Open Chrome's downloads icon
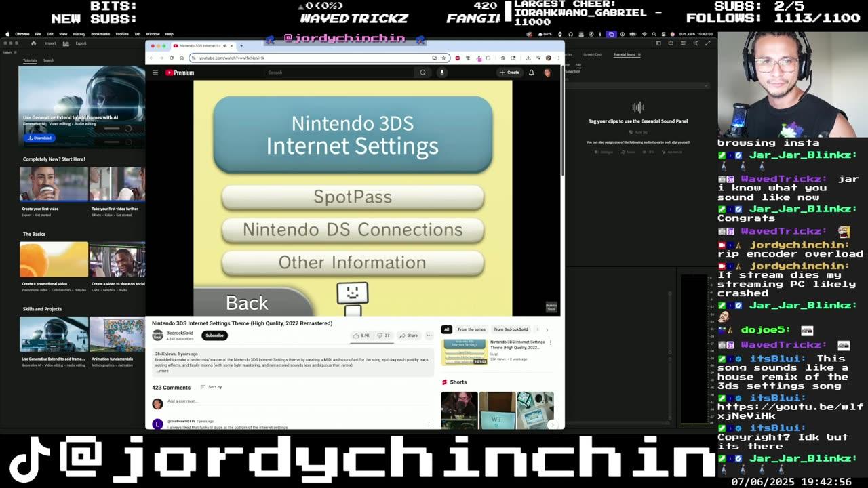The image size is (868, 488). point(528,58)
